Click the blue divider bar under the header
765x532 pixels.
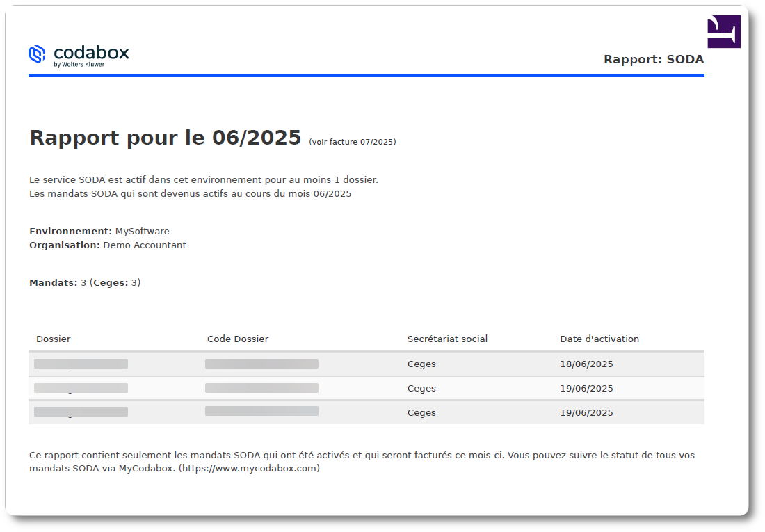coord(367,76)
